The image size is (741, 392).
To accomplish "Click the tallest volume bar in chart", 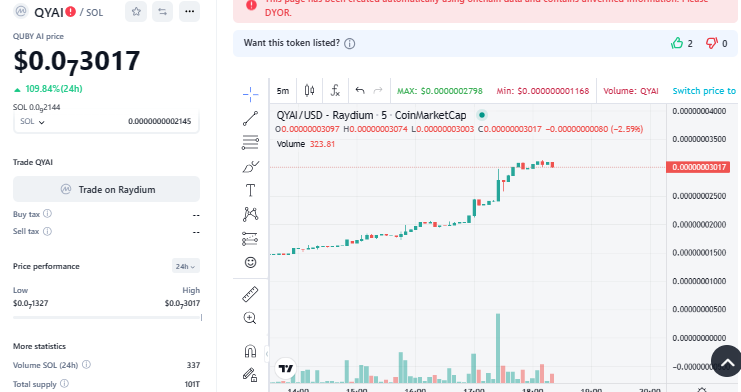I will tap(498, 348).
